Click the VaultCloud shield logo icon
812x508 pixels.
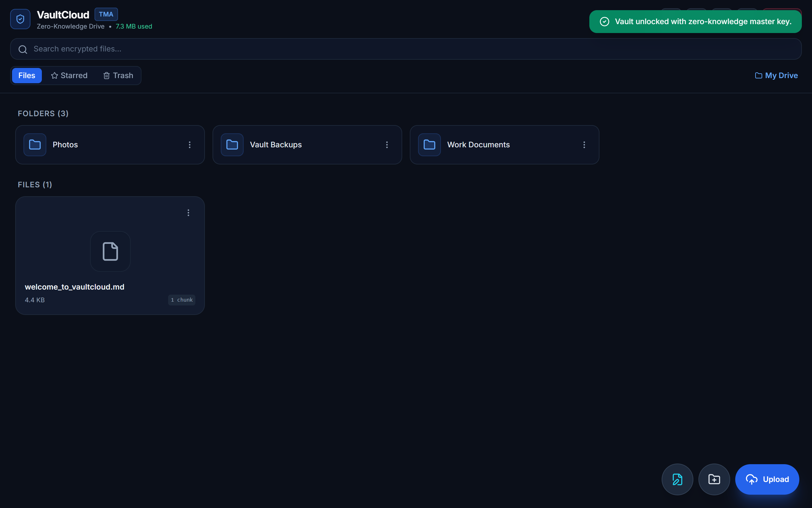20,19
